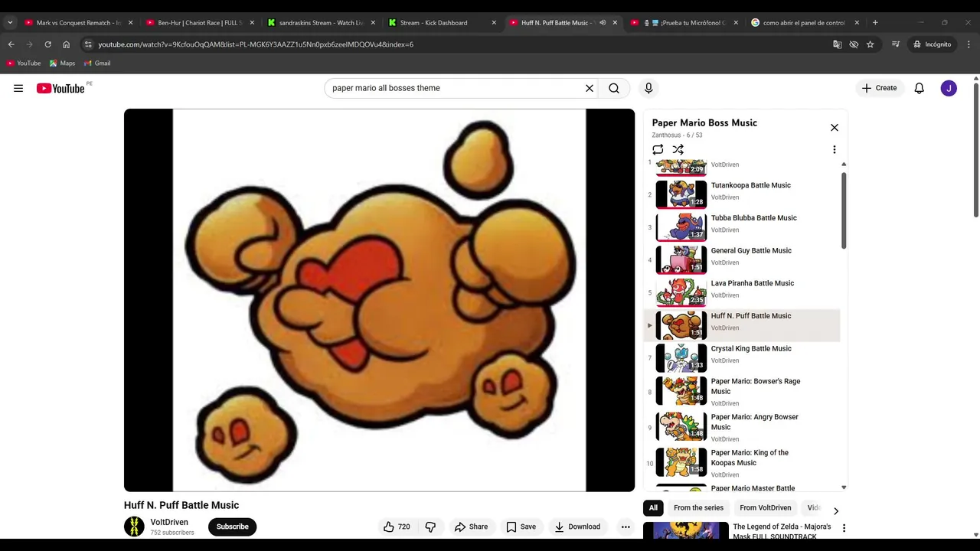
Task: Select the From the series chip
Action: tap(698, 508)
